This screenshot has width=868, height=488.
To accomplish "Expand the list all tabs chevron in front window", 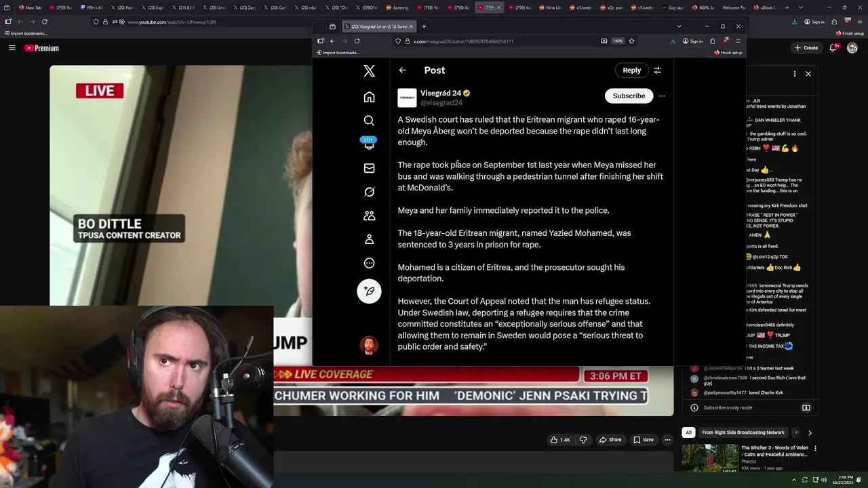I will [679, 26].
